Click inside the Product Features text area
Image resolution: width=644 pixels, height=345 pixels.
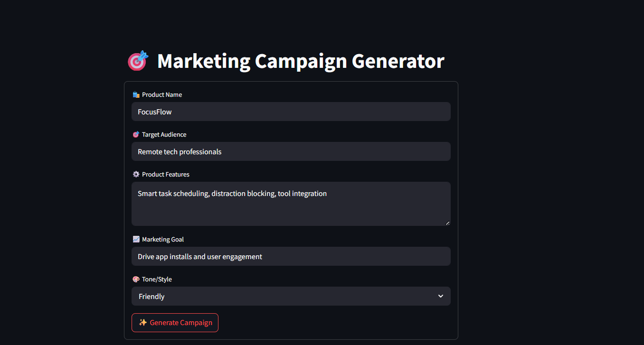click(x=291, y=204)
